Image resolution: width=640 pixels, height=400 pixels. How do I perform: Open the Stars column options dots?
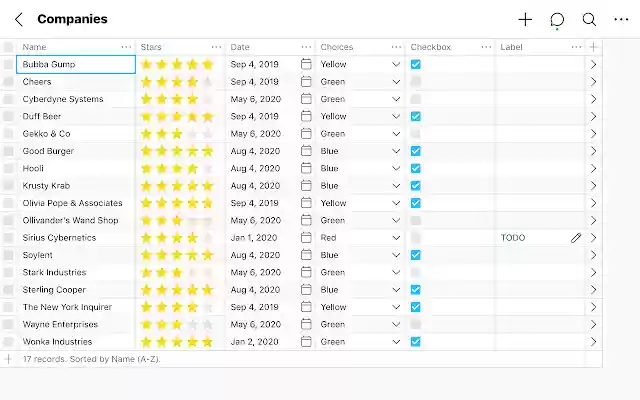click(x=216, y=47)
